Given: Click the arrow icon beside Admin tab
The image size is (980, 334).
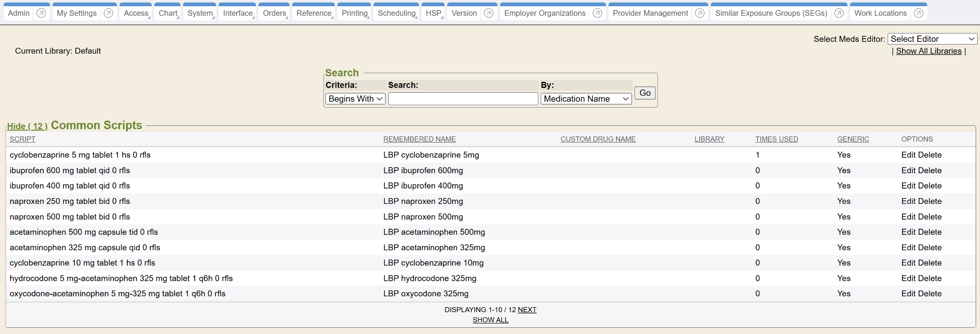Looking at the screenshot, I should pos(41,13).
